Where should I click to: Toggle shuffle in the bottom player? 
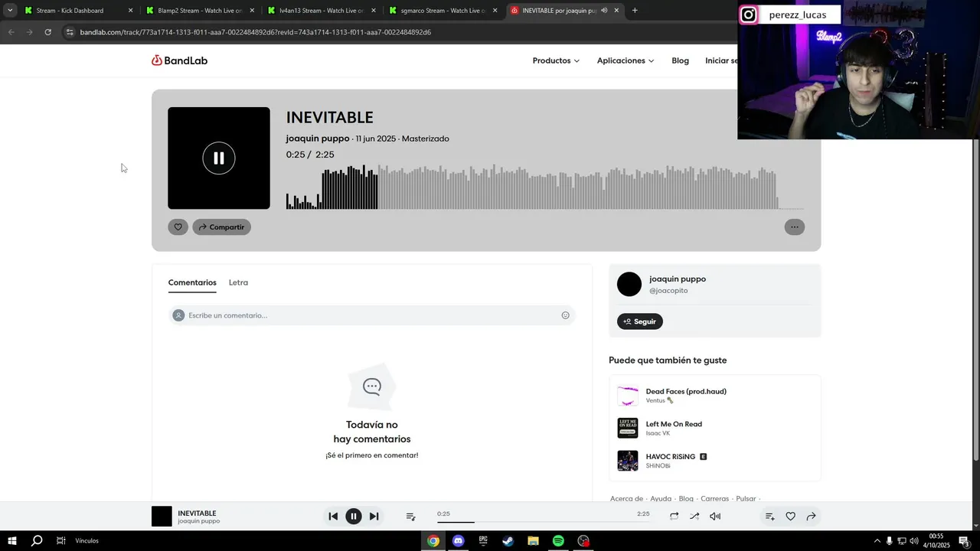point(694,517)
